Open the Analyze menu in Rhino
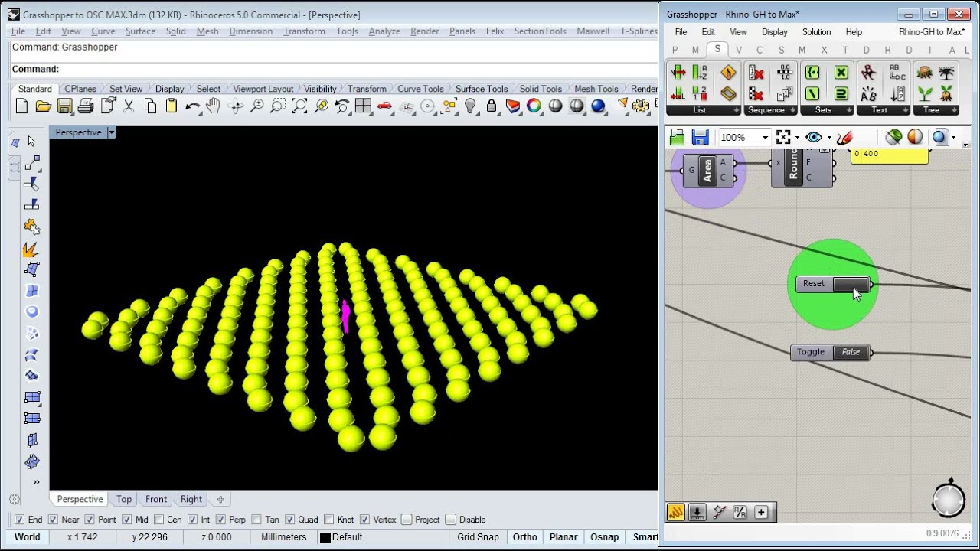Screen dimensions: 980x551 tap(384, 31)
